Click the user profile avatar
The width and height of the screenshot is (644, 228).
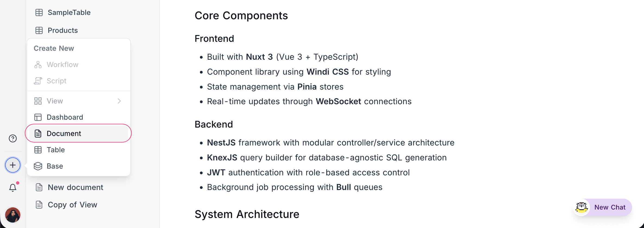(12, 215)
